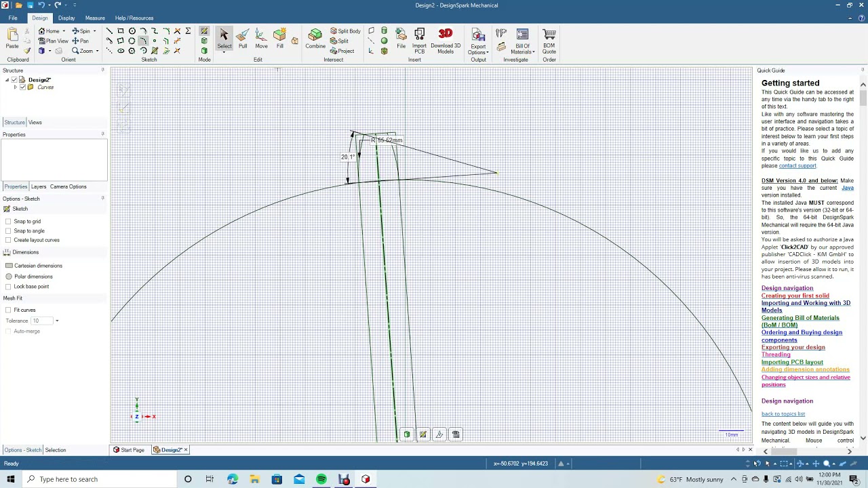Select the Fill tool
This screenshot has height=488, width=868.
coord(279,38)
